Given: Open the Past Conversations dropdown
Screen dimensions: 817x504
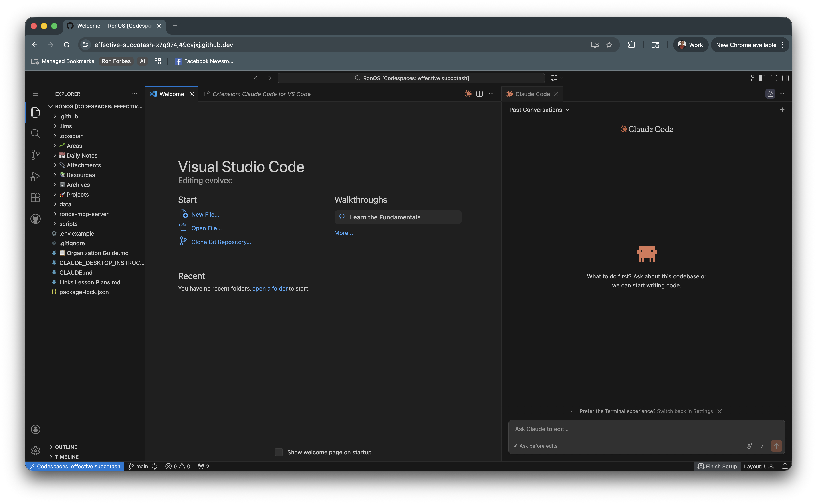Looking at the screenshot, I should [539, 109].
